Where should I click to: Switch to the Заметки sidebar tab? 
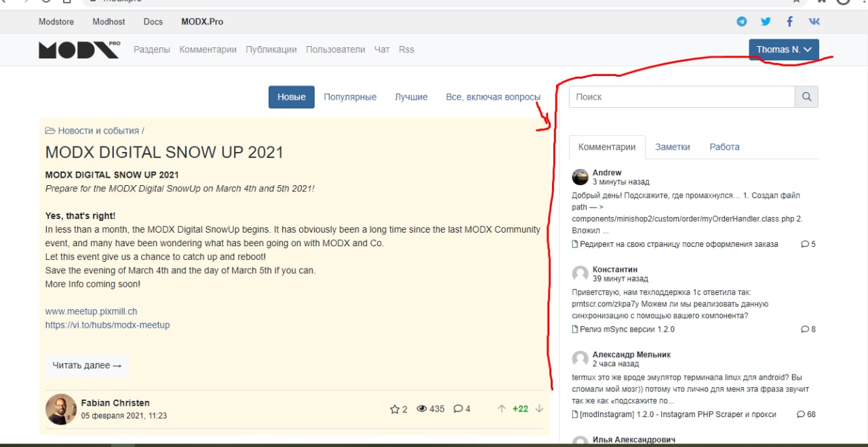point(673,147)
